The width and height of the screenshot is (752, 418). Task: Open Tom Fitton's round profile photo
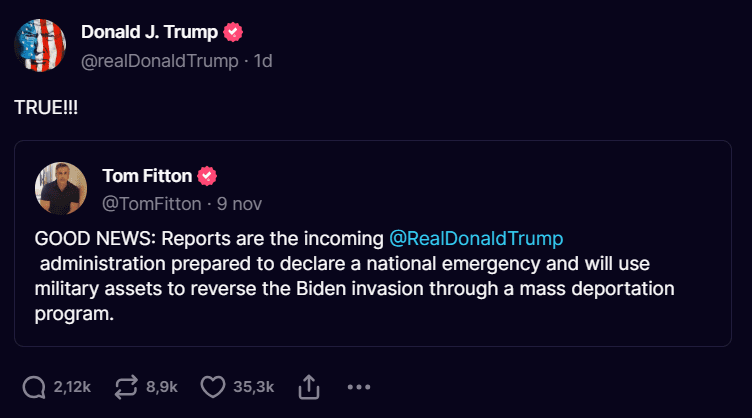coord(61,188)
